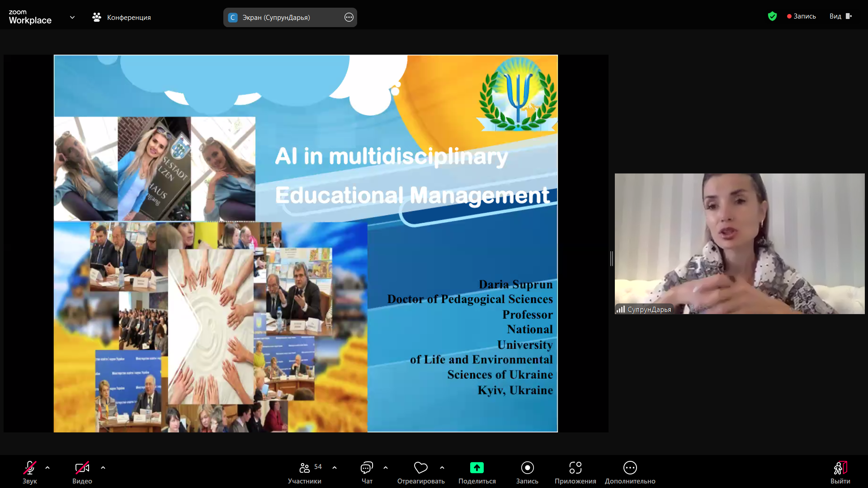This screenshot has height=488, width=868.
Task: Unmute the microphone with Звук icon
Action: click(x=30, y=468)
